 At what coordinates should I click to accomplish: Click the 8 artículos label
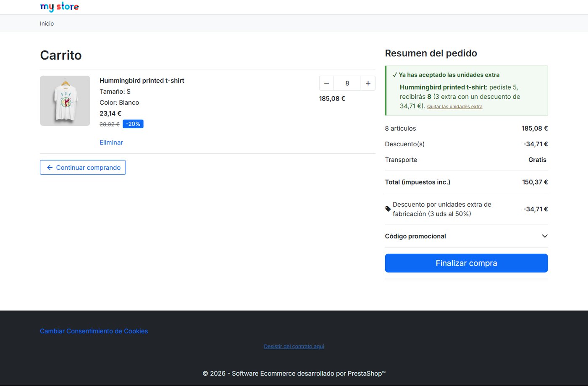(x=400, y=129)
